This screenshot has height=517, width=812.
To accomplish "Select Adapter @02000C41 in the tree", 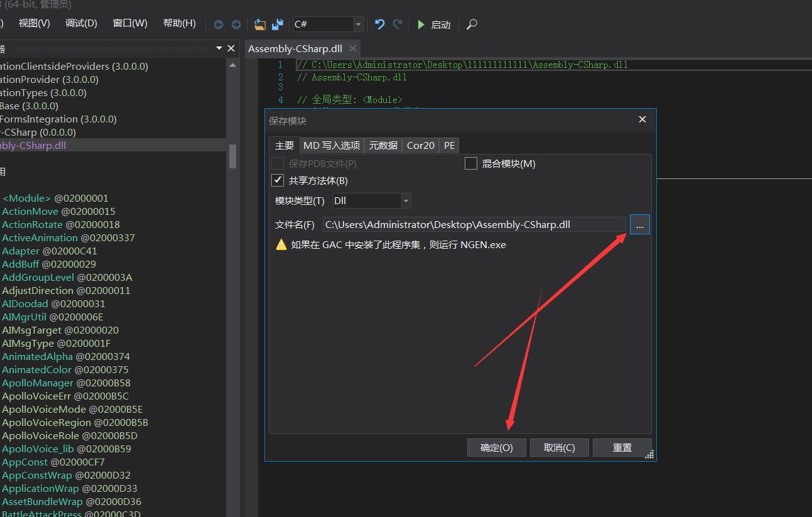I will (50, 251).
